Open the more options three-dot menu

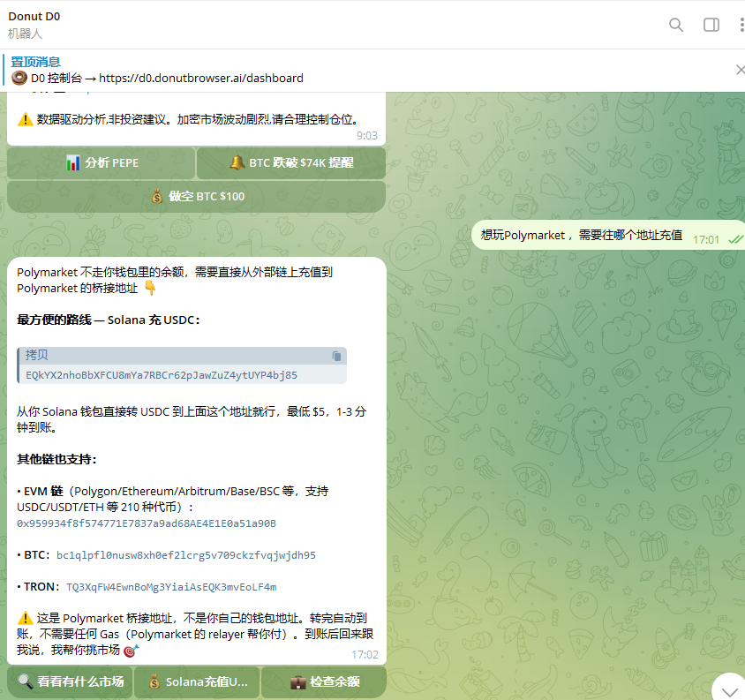(x=741, y=25)
